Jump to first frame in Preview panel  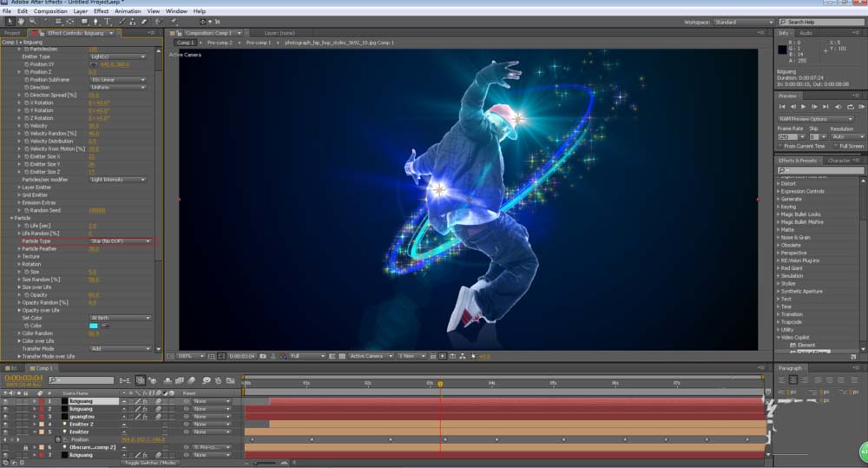tap(782, 107)
